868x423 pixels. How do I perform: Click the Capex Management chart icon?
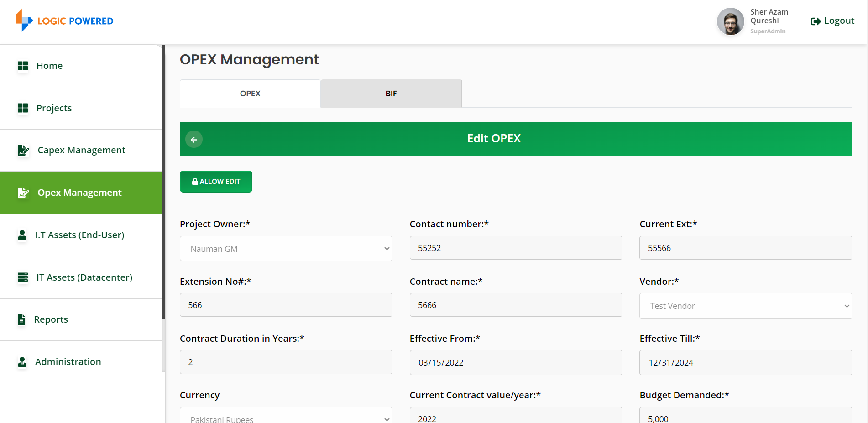[23, 150]
